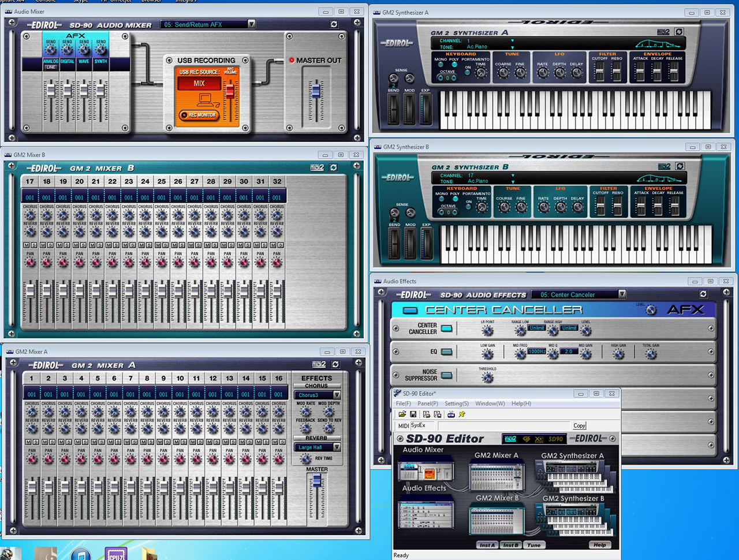
Task: Open the Center Canceler preset dropdown in Audio Effects
Action: [x=622, y=294]
